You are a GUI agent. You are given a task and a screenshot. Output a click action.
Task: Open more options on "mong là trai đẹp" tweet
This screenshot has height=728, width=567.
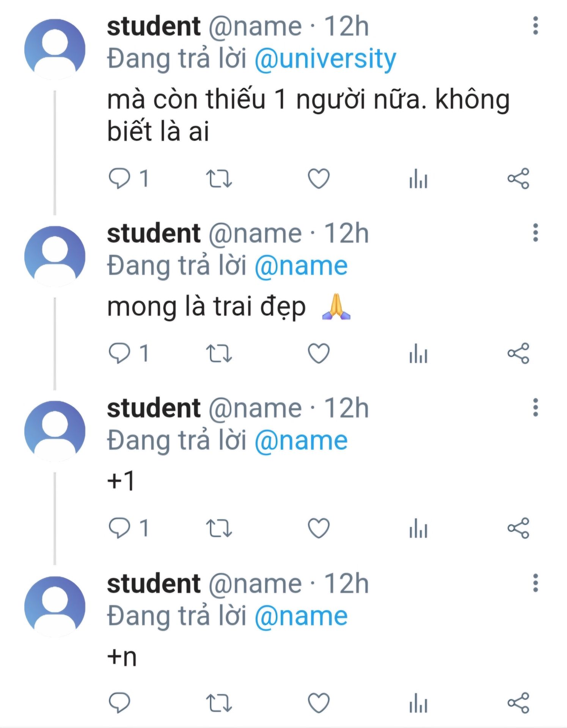point(536,233)
